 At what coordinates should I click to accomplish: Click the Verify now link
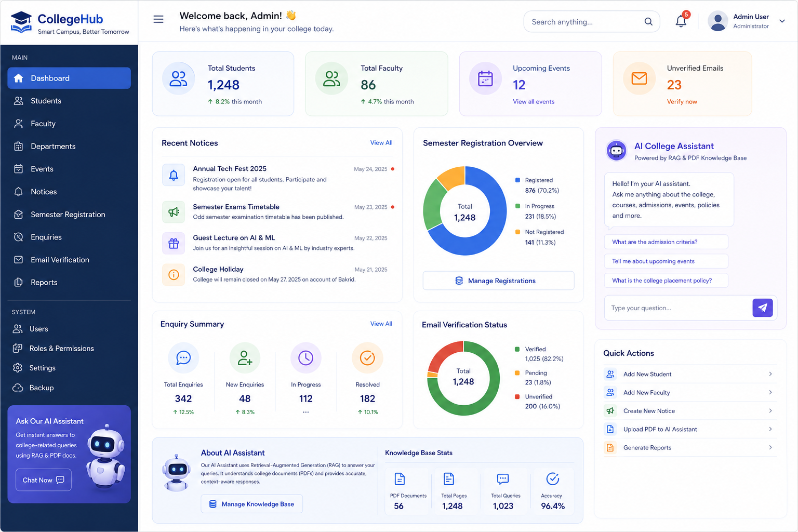point(682,102)
